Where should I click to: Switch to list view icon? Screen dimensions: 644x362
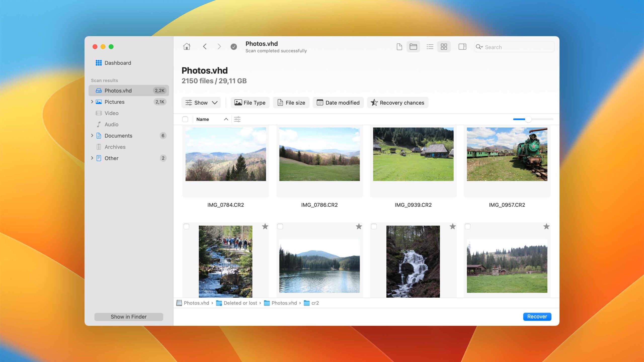[430, 47]
